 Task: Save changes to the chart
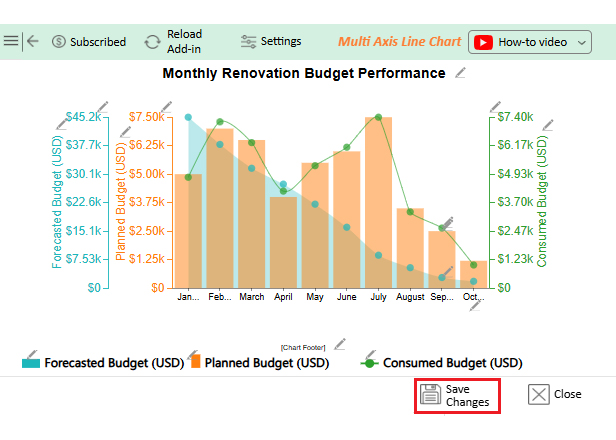point(456,394)
